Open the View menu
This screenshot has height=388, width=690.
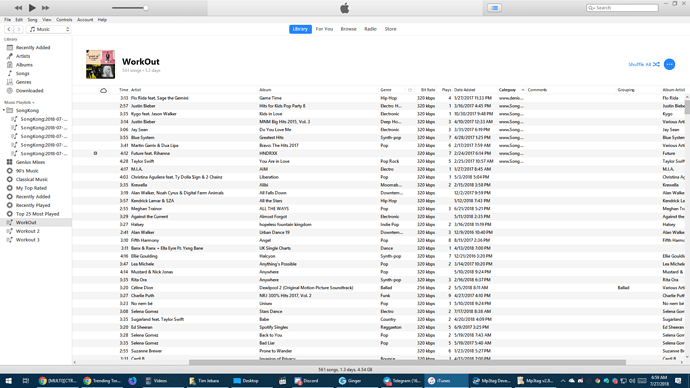coord(47,20)
